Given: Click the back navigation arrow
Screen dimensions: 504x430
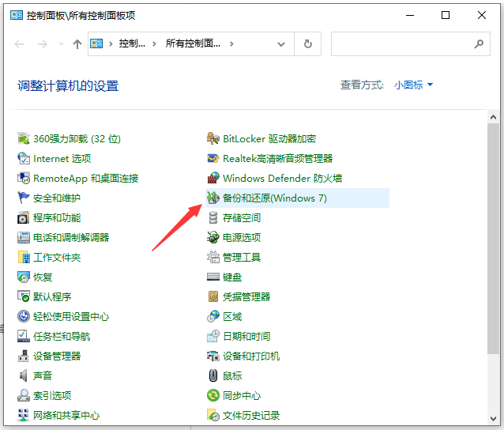Looking at the screenshot, I should [x=19, y=44].
